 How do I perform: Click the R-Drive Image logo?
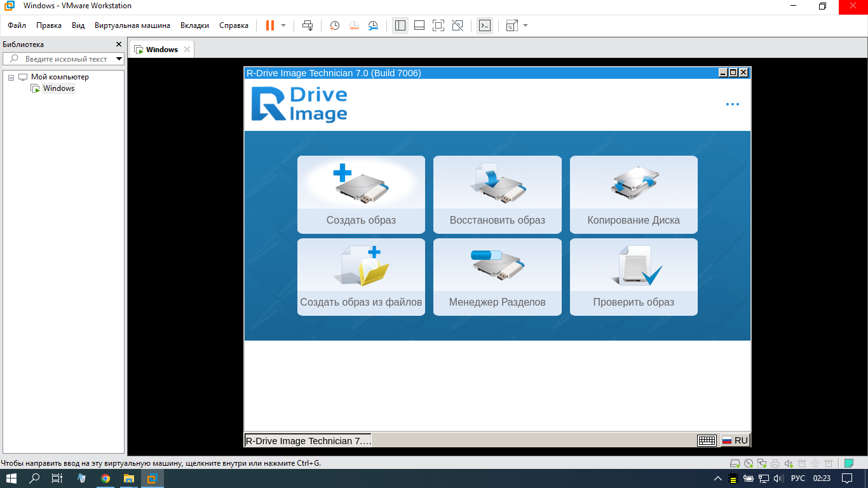click(299, 104)
